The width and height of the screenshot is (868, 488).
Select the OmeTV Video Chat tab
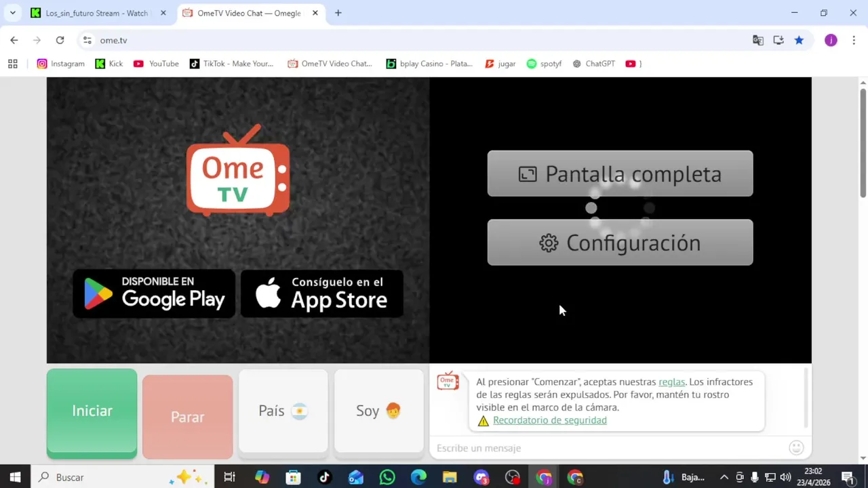(x=248, y=13)
